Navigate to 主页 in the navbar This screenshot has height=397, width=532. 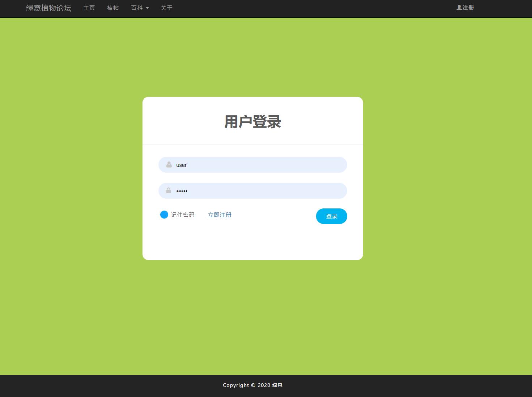[x=89, y=8]
